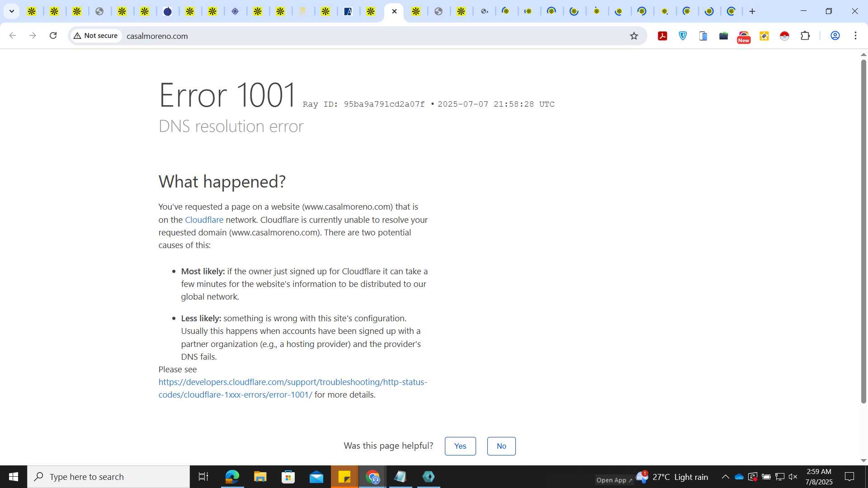Open the battery status tray icon
868x488 pixels.
pos(766,477)
